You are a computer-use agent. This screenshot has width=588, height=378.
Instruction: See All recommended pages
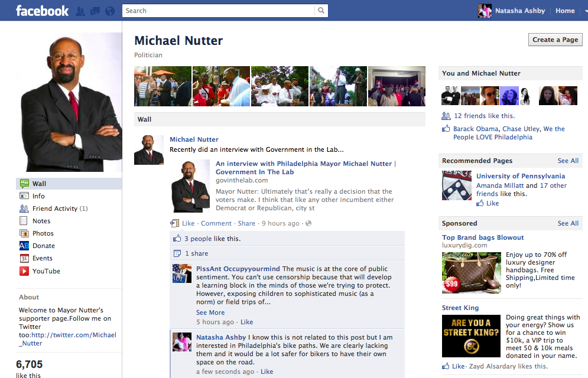tap(567, 161)
